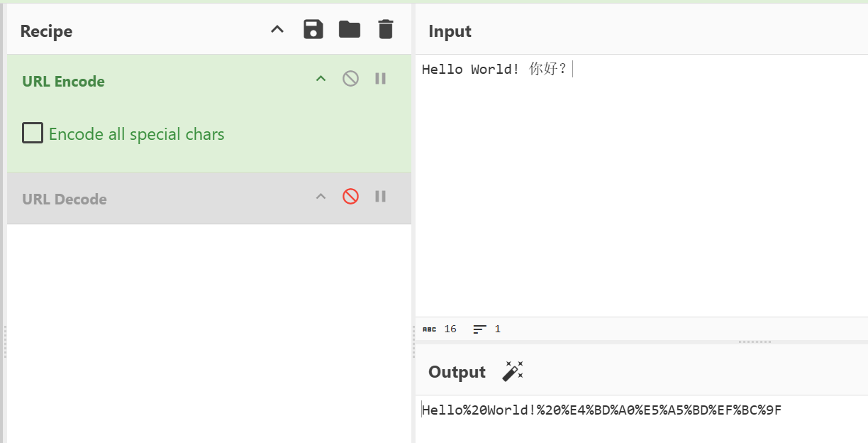Enable Encode all special chars checkbox
Image resolution: width=868 pixels, height=443 pixels.
pyautogui.click(x=33, y=133)
